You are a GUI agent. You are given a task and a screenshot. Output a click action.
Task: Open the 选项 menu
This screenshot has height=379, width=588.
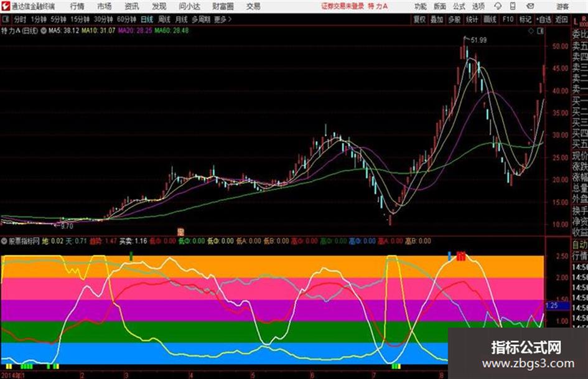coord(478,6)
